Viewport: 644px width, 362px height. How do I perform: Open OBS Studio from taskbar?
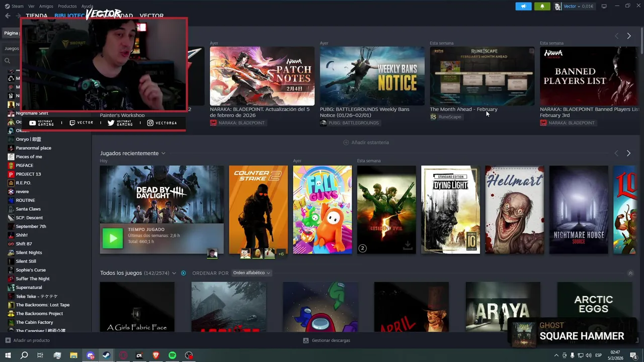click(x=189, y=355)
